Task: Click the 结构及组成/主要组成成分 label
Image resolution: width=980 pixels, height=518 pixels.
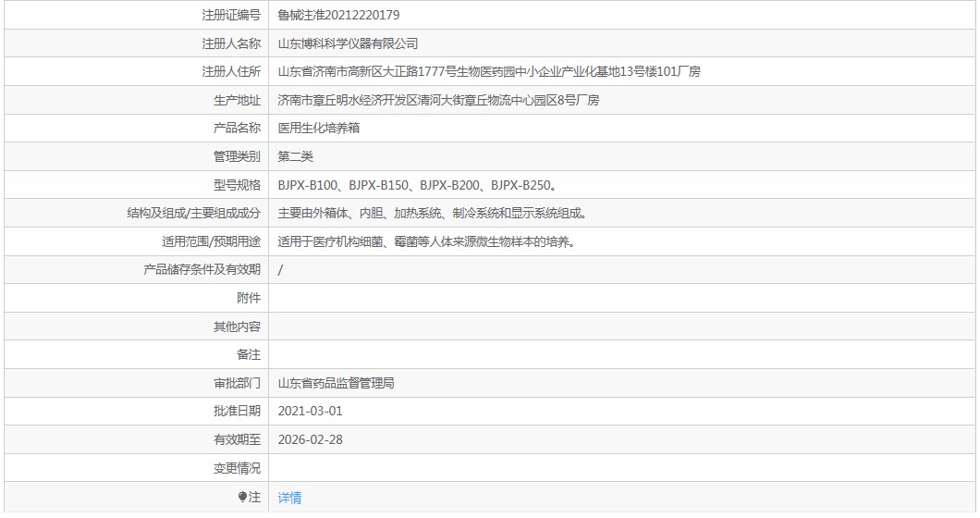Action: [194, 214]
